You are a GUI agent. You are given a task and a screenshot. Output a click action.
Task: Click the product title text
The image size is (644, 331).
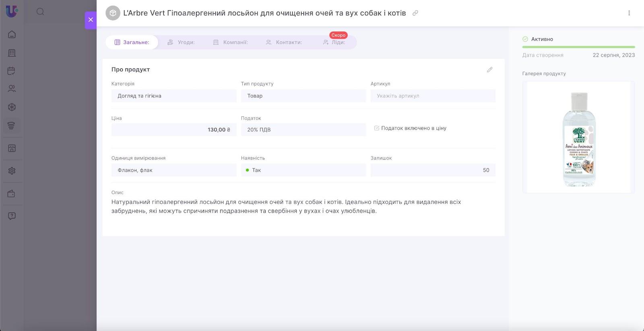[264, 13]
